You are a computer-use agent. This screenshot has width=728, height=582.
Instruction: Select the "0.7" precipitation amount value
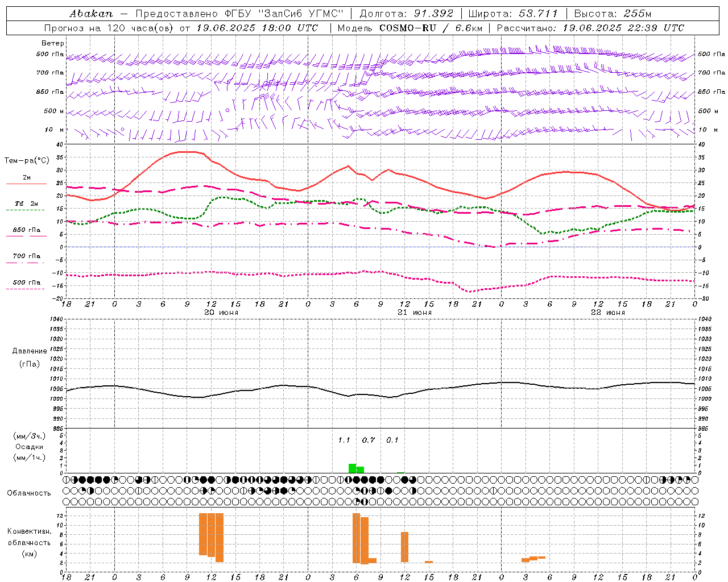[369, 440]
